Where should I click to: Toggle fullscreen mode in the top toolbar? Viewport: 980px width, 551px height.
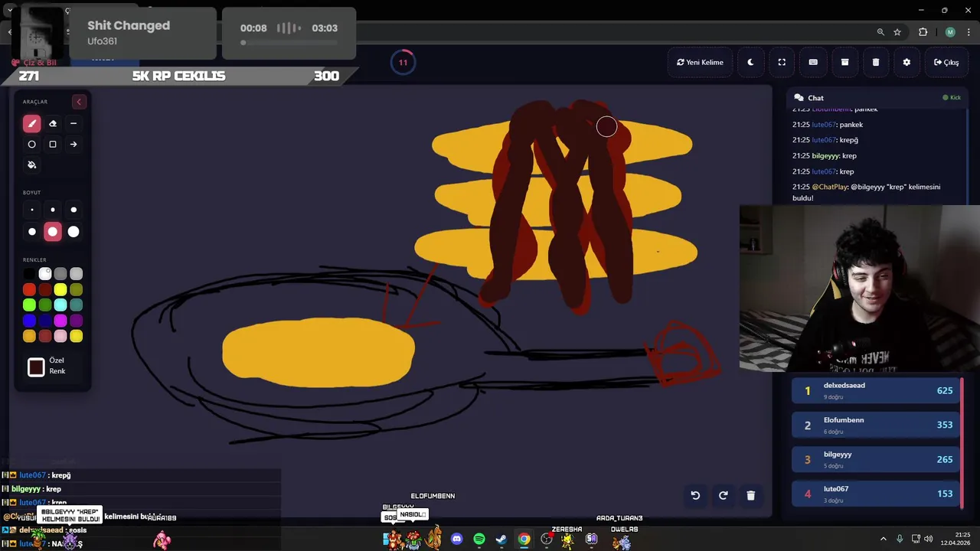click(782, 62)
